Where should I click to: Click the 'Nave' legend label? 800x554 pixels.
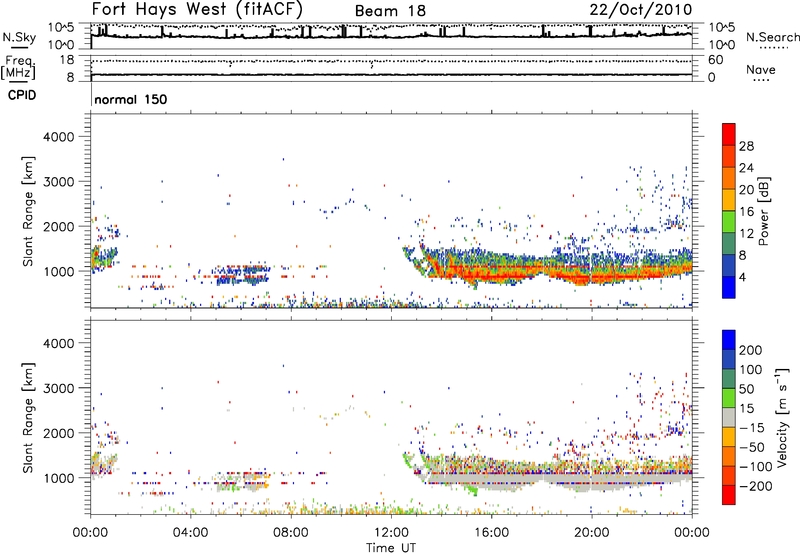coord(761,69)
